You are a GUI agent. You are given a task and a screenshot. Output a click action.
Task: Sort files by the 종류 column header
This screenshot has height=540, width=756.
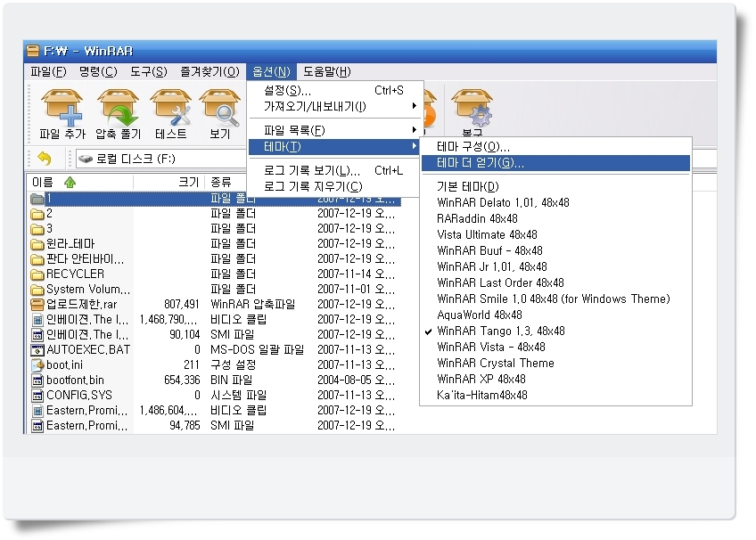(226, 182)
